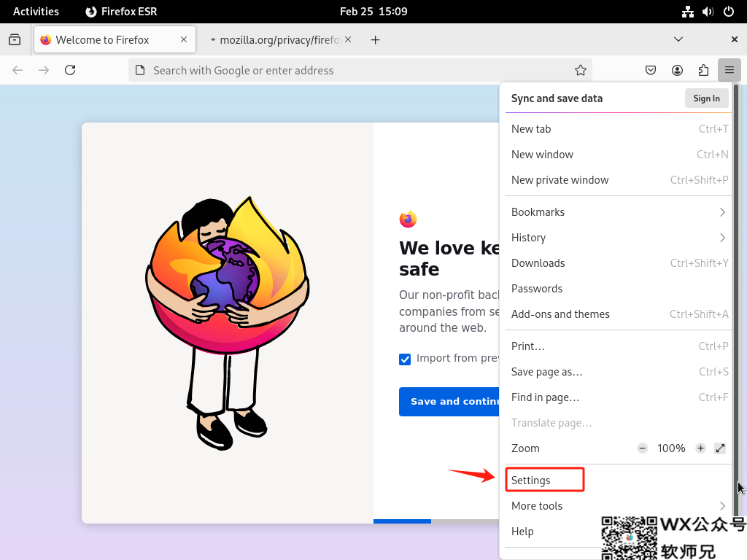The width and height of the screenshot is (747, 560).
Task: Open Firefox View icon
Action: (x=15, y=39)
